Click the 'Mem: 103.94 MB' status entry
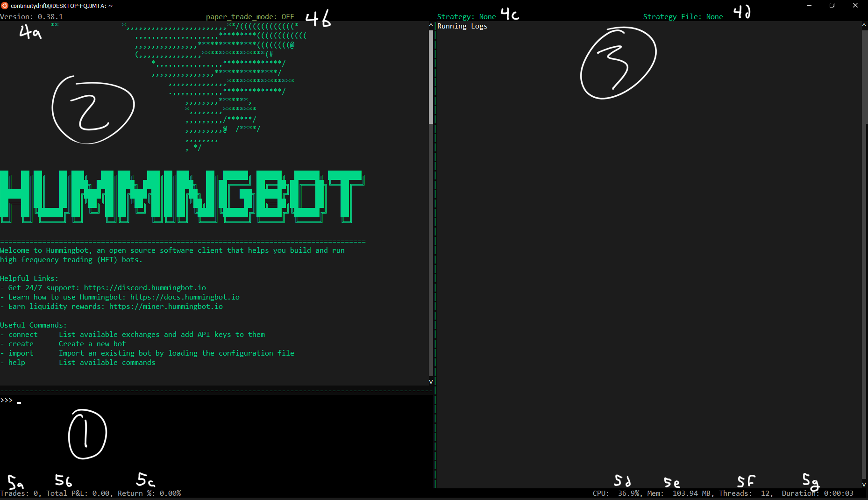868x500 pixels. click(680, 493)
